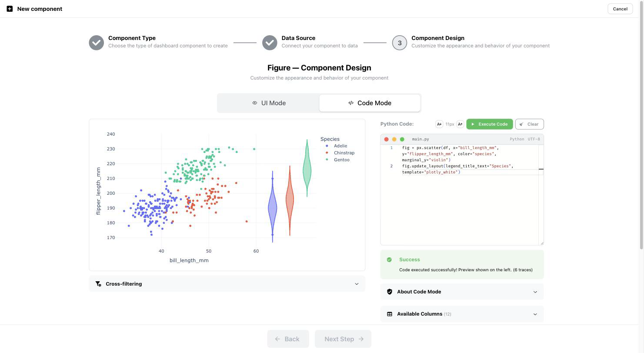The width and height of the screenshot is (644, 353).
Task: Toggle Gentoo species in the legend
Action: tap(337, 160)
